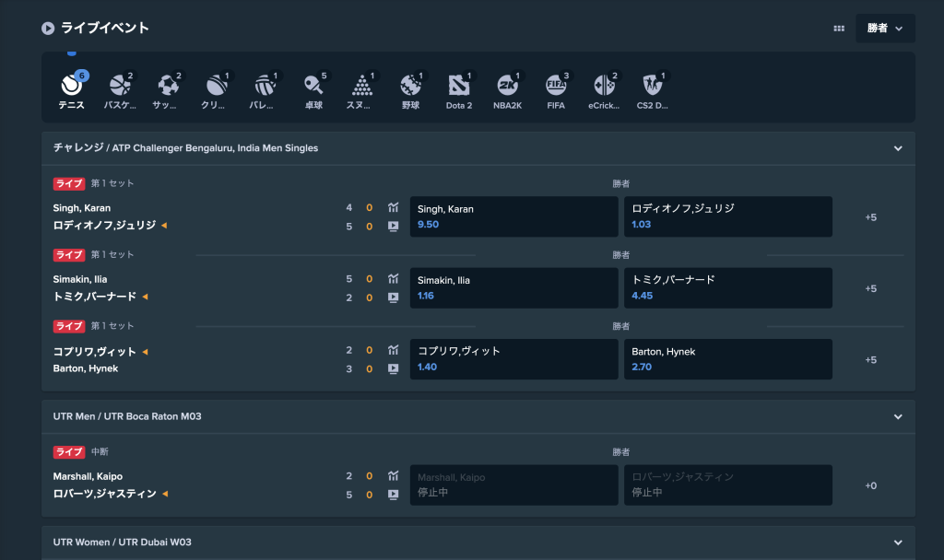Show +5 more markets for Simakin match
This screenshot has width=944, height=560.
click(x=870, y=288)
